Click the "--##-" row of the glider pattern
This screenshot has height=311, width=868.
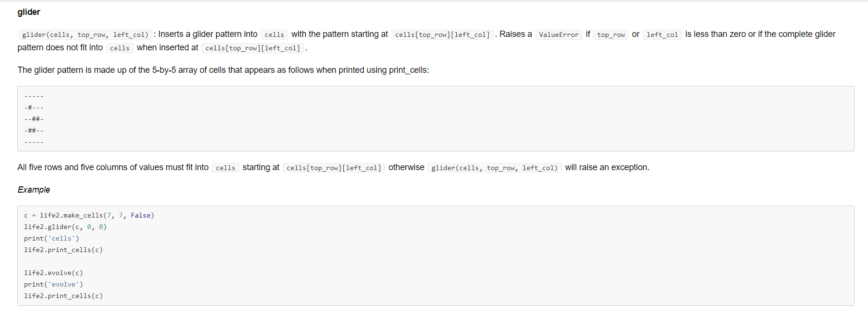34,119
